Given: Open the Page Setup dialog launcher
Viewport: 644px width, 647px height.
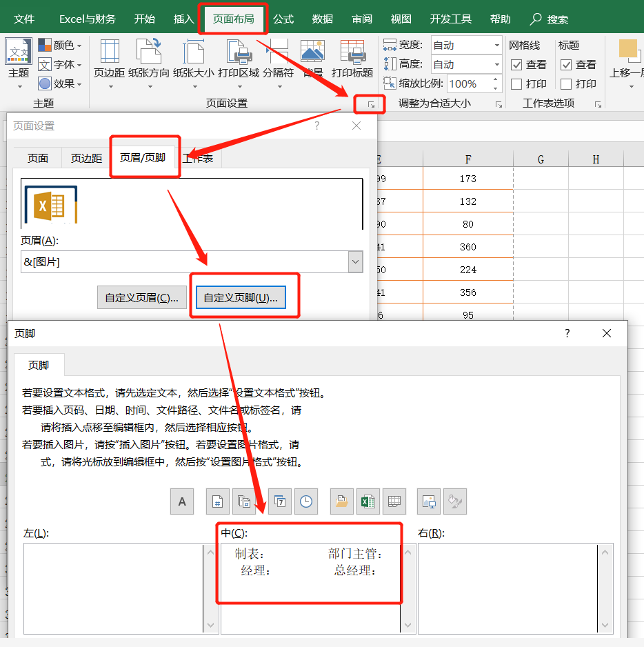Looking at the screenshot, I should click(x=371, y=105).
